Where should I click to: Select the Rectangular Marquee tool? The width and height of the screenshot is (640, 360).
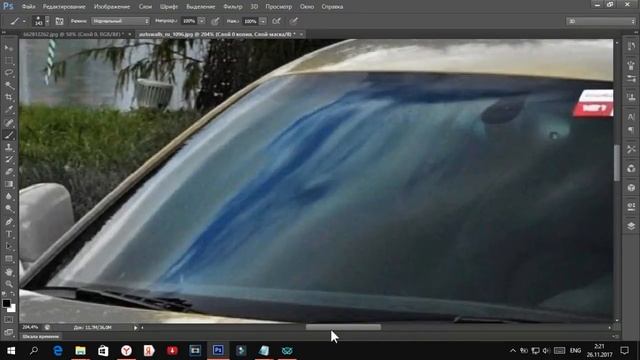click(x=9, y=60)
